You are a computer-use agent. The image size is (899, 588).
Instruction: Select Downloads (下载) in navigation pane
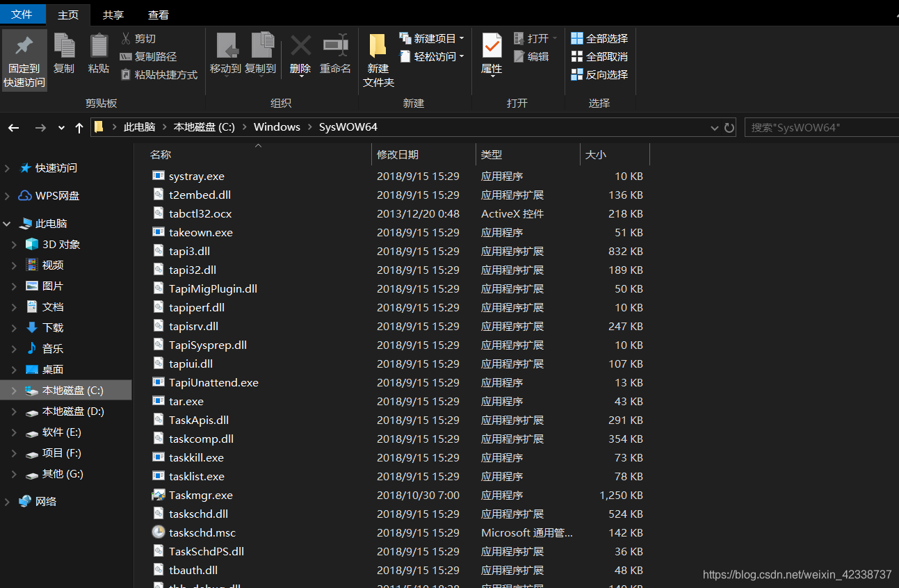pos(53,328)
